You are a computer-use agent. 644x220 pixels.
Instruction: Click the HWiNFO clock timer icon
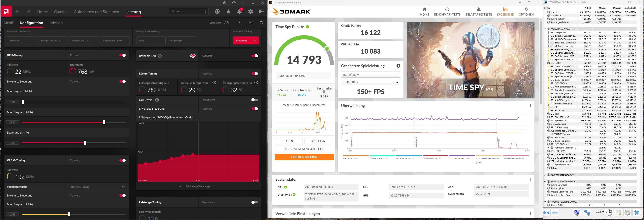(609, 212)
